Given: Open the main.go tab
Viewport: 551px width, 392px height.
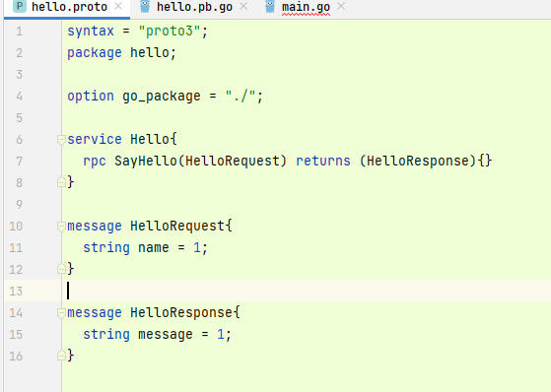Looking at the screenshot, I should coord(306,7).
